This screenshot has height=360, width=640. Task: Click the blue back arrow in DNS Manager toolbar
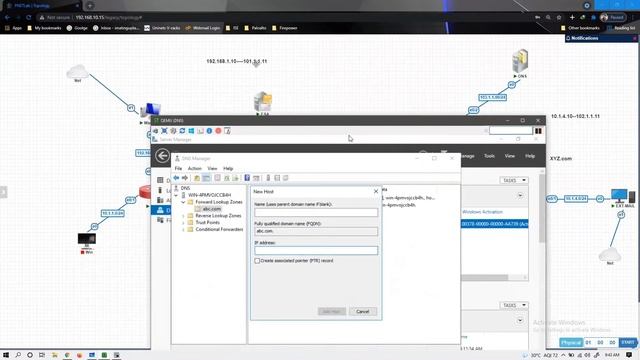pos(176,178)
